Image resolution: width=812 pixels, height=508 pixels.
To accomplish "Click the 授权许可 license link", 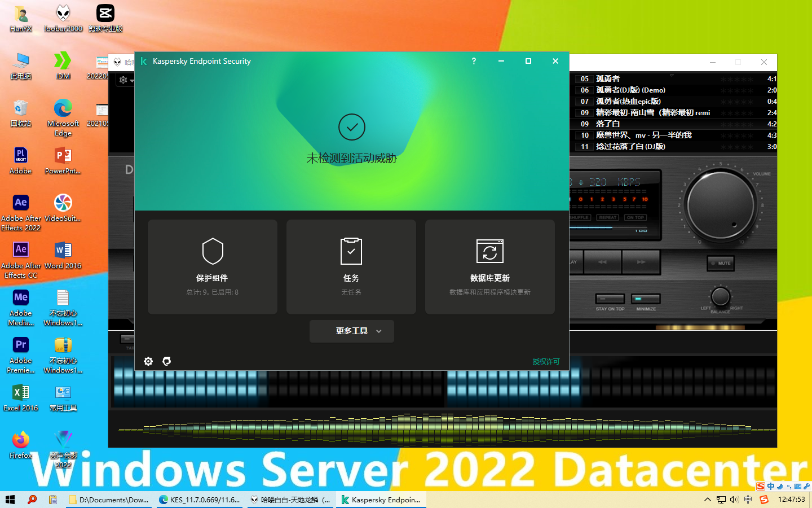I will (x=546, y=362).
